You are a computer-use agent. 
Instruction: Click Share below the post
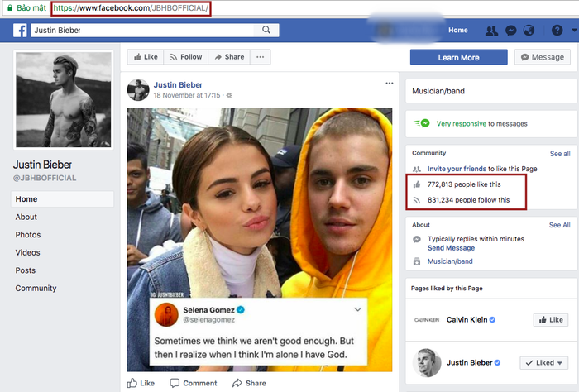249,383
